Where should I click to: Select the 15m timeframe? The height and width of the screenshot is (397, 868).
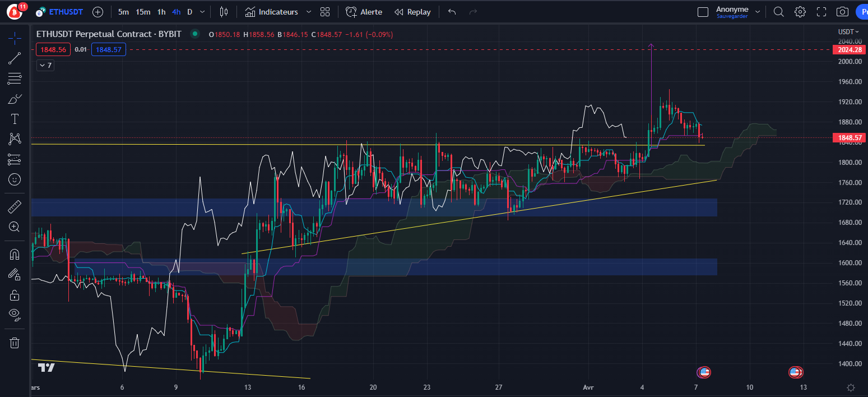[143, 12]
